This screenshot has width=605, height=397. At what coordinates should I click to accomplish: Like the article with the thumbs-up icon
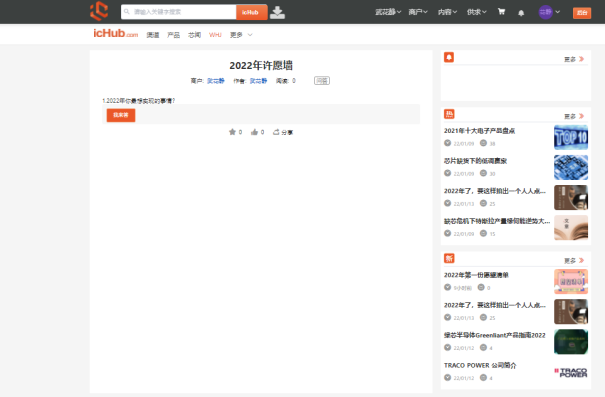click(254, 132)
